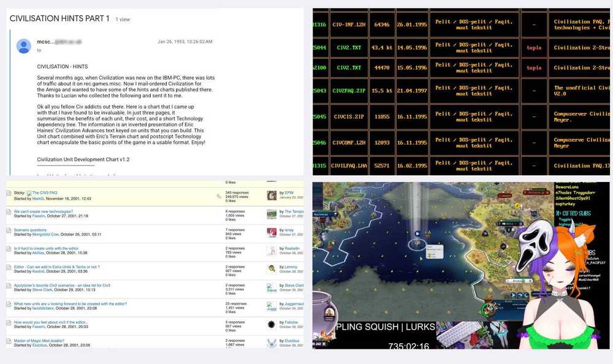This screenshot has height=364, width=613.
Task: Open Apolytoner's favorite Civ2 scenarios thread
Action: point(62,285)
